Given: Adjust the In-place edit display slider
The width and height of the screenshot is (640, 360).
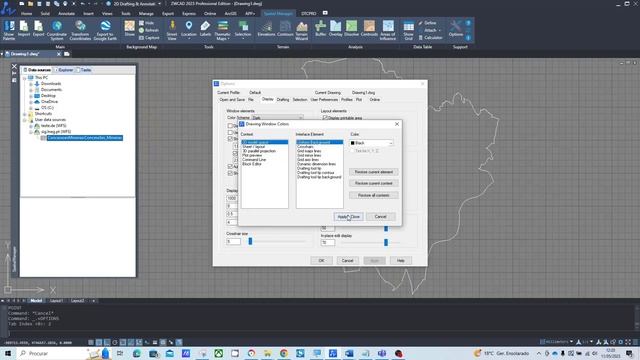Looking at the screenshot, I should (x=386, y=242).
